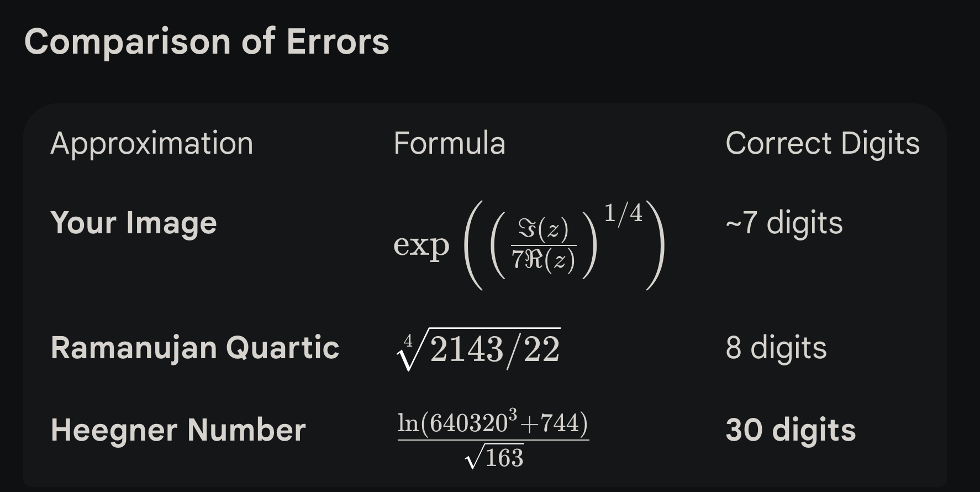Click the Your Image row label
This screenshot has width=980, height=492.
tap(133, 223)
